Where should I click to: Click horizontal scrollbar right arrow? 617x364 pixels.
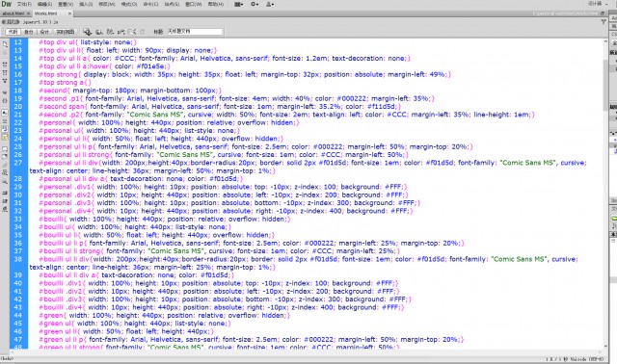tap(600, 351)
